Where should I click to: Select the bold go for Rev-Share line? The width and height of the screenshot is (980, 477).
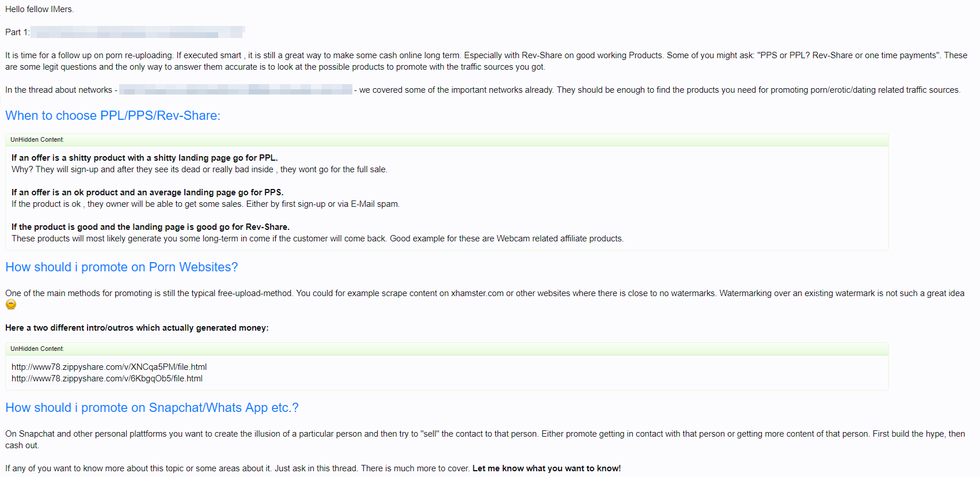click(150, 227)
